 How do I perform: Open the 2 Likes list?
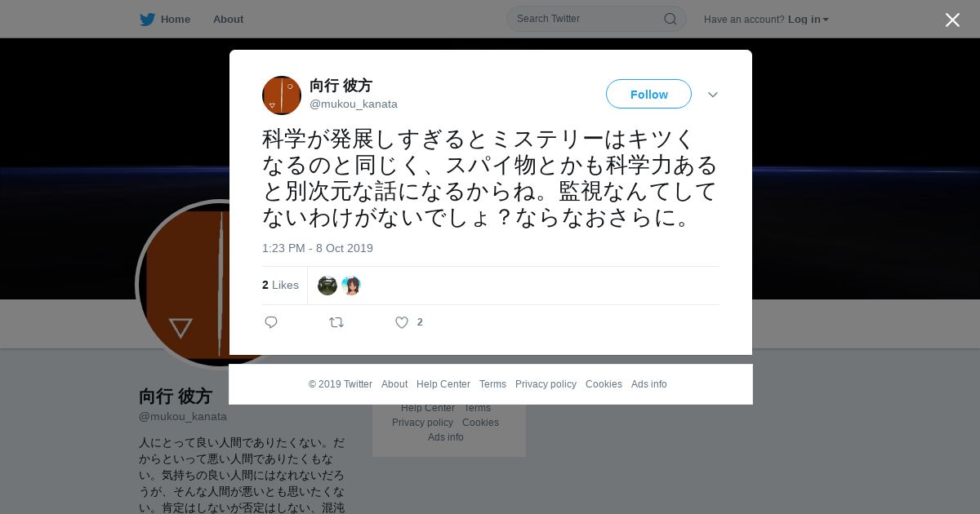(280, 285)
